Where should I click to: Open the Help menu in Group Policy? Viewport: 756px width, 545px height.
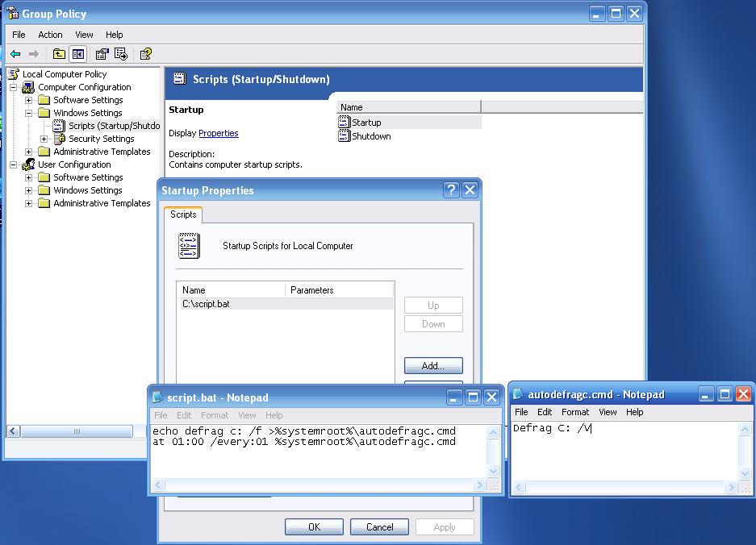point(115,35)
